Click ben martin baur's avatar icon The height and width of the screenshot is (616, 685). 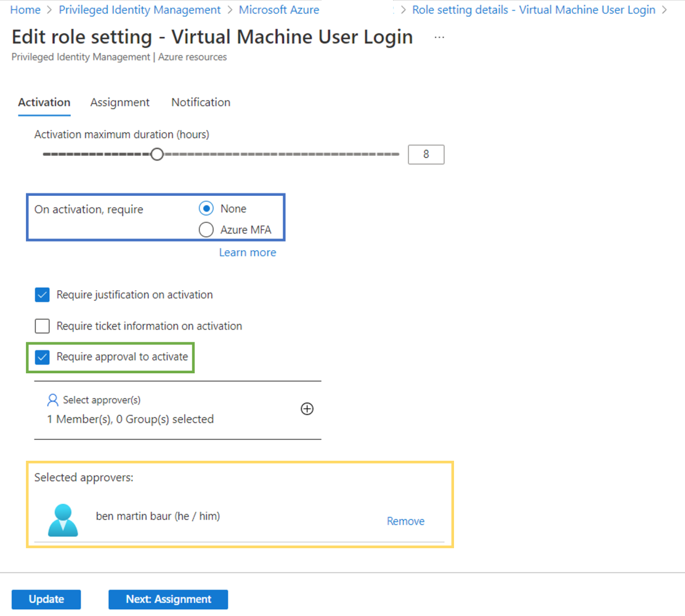point(63,521)
